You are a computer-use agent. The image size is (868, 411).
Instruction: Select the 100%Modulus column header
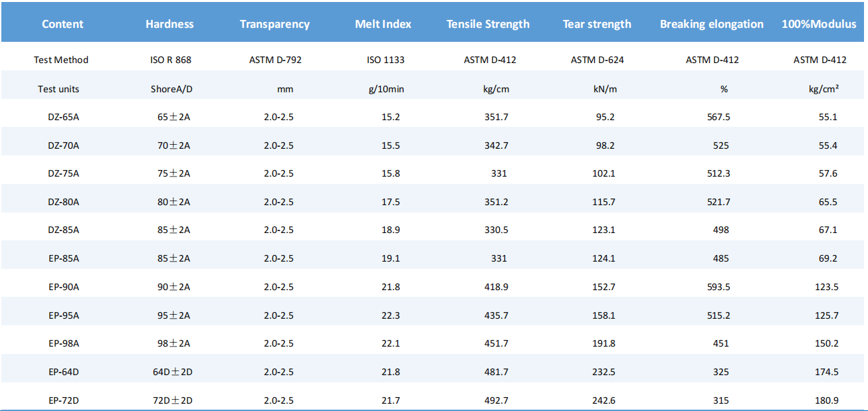point(819,24)
